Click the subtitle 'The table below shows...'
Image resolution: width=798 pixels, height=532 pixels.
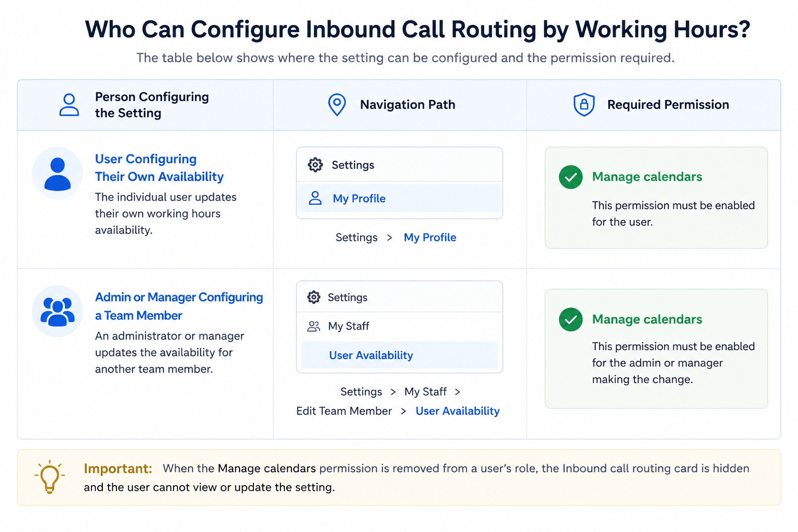[x=405, y=58]
